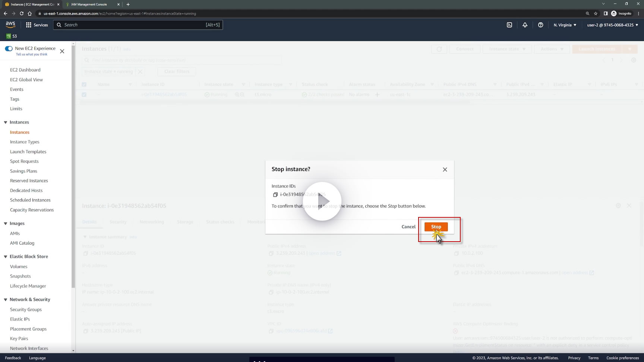Image resolution: width=644 pixels, height=362 pixels.
Task: Open Lifecycle Manager
Action: point(28,286)
